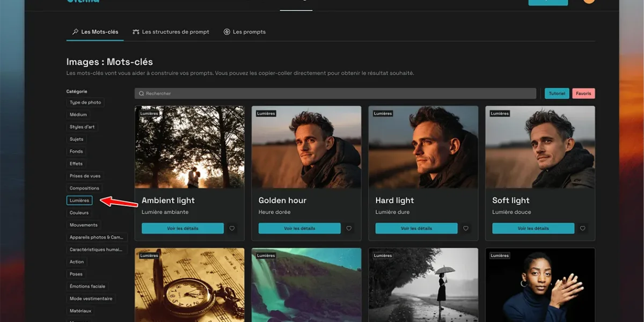Open the Les prompts tab

coord(245,32)
